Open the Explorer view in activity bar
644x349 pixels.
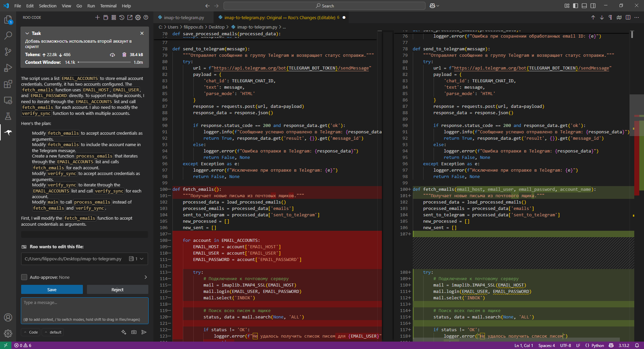8,20
